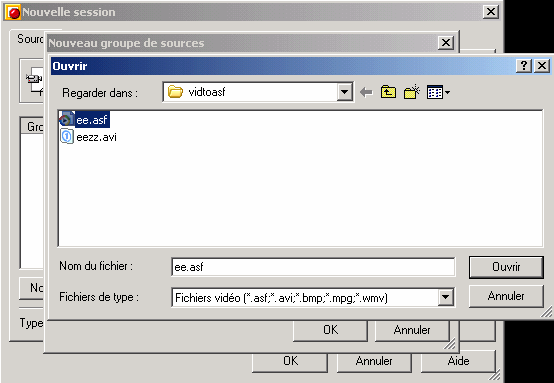554x383 pixels.
Task: Click the help question mark button
Action: point(524,66)
